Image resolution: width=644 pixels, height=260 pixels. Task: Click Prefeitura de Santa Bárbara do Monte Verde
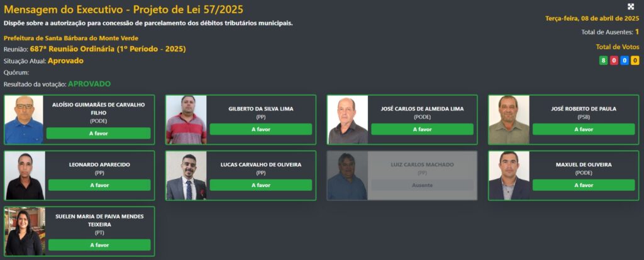[71, 38]
